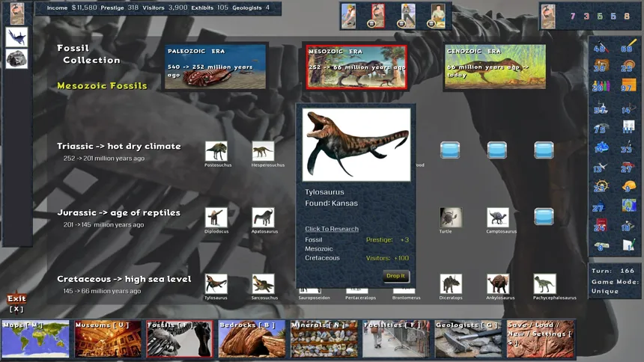Open the Facilities menu
This screenshot has height=362, width=644.
click(396, 339)
